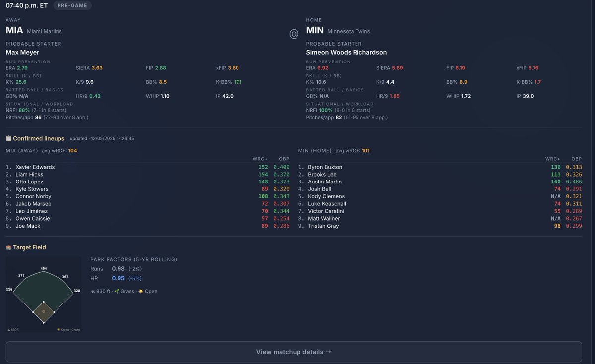This screenshot has height=364, width=595.
Task: Click the @ symbol between teams
Action: point(294,33)
